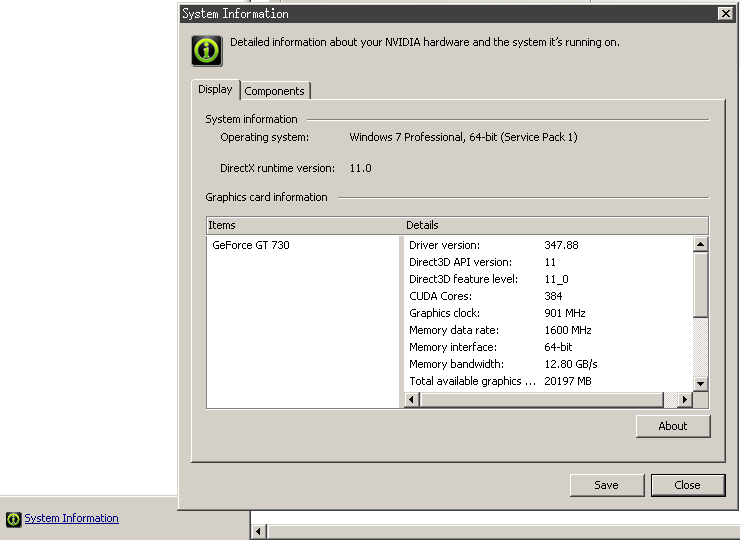Select the CUDA Cores row

[548, 296]
